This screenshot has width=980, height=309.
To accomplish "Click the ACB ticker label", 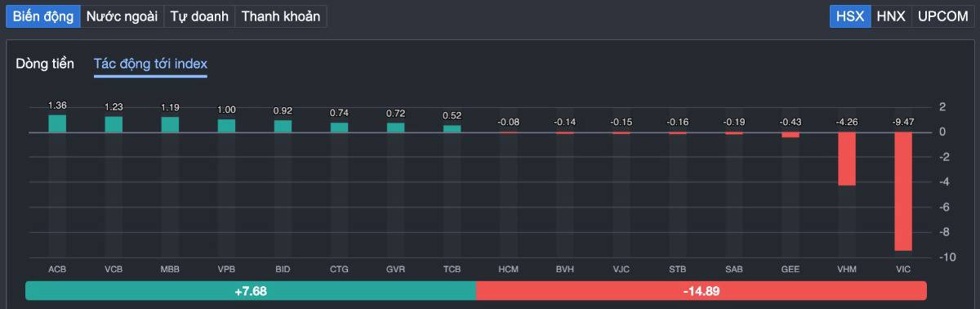I will [57, 269].
